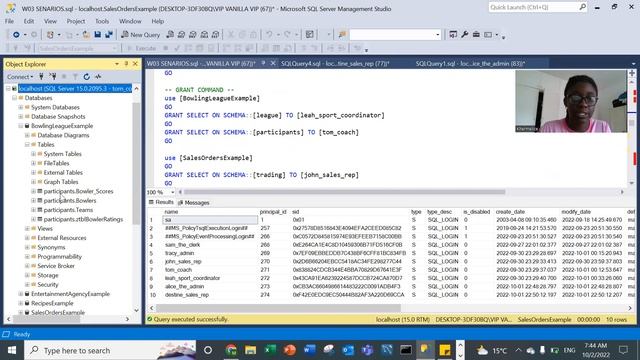Click the New Query button
Image resolution: width=640 pixels, height=360 pixels.
click(141, 35)
